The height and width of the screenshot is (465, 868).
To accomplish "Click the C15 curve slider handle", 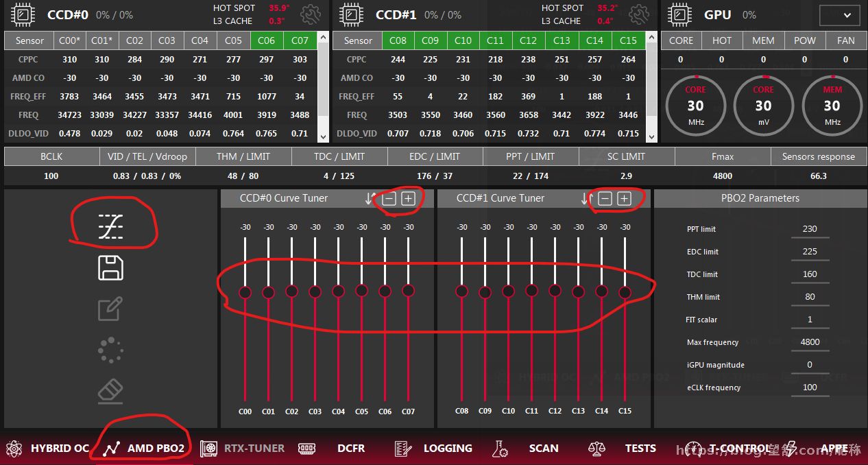I will pyautogui.click(x=625, y=292).
